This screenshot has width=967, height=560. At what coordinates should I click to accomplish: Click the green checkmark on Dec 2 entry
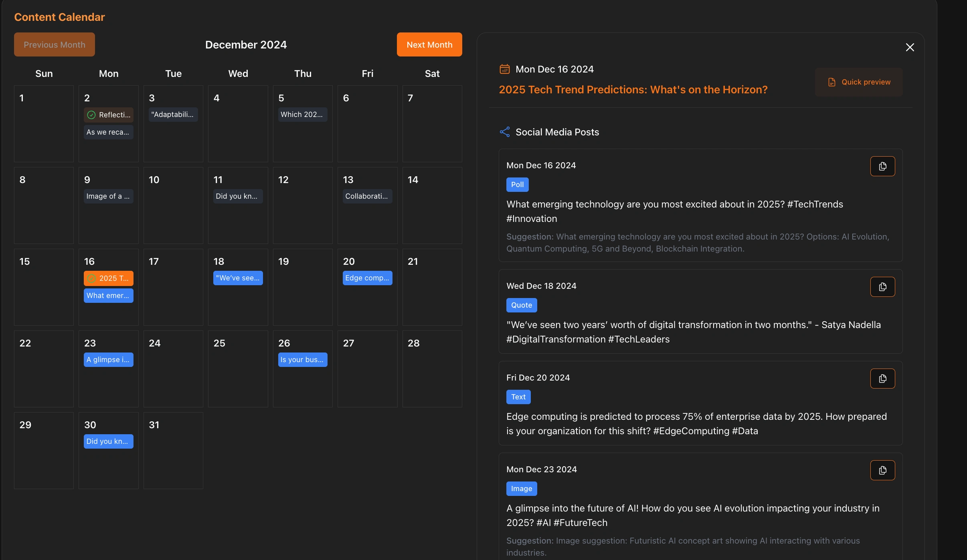(91, 115)
